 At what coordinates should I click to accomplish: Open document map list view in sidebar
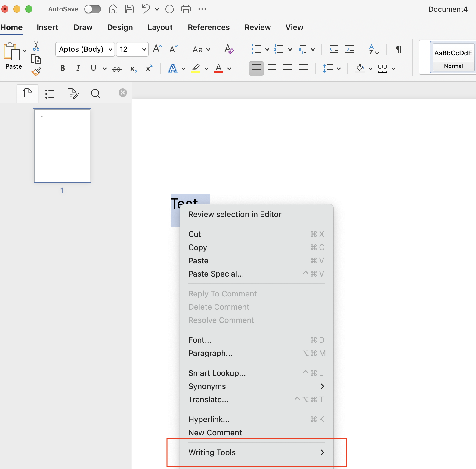coord(50,94)
